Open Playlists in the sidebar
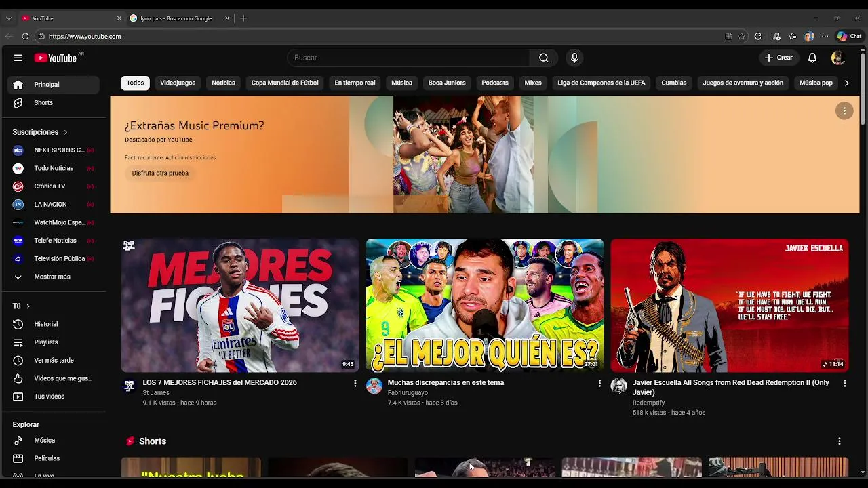Image resolution: width=868 pixels, height=488 pixels. (54, 342)
